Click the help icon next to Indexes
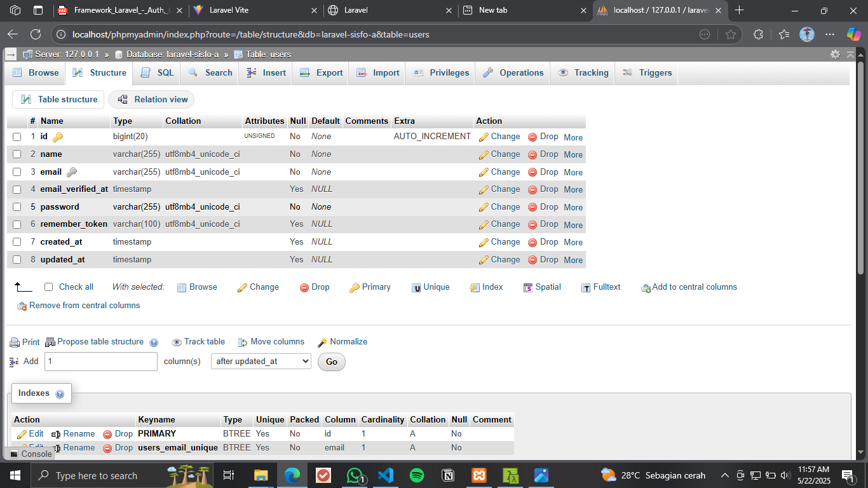 [x=60, y=394]
